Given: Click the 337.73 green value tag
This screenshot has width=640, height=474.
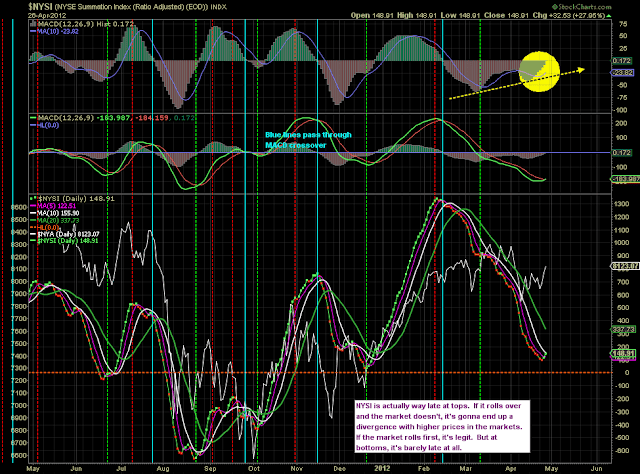Looking at the screenshot, I should tap(623, 329).
